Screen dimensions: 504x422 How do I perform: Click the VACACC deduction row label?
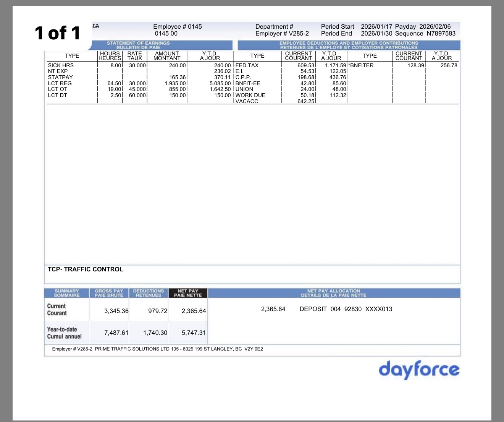(x=247, y=101)
